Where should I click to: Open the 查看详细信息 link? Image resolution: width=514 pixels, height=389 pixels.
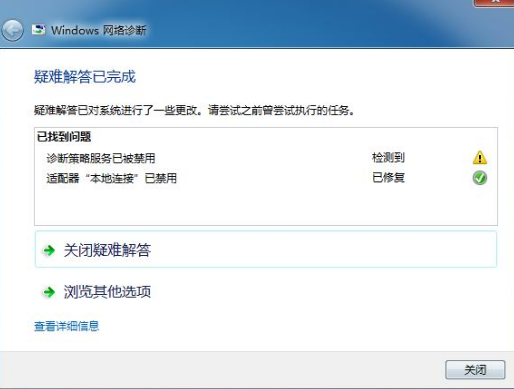(67, 326)
